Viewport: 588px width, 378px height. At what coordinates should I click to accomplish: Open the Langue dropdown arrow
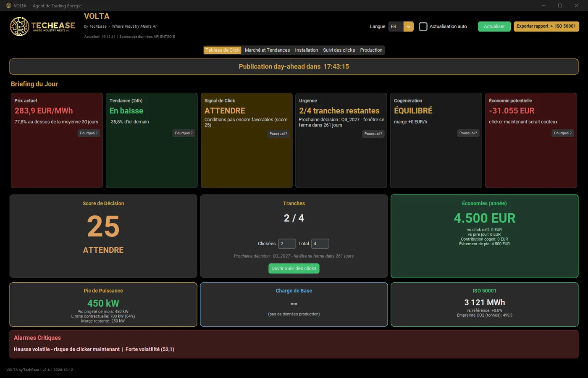tap(408, 26)
